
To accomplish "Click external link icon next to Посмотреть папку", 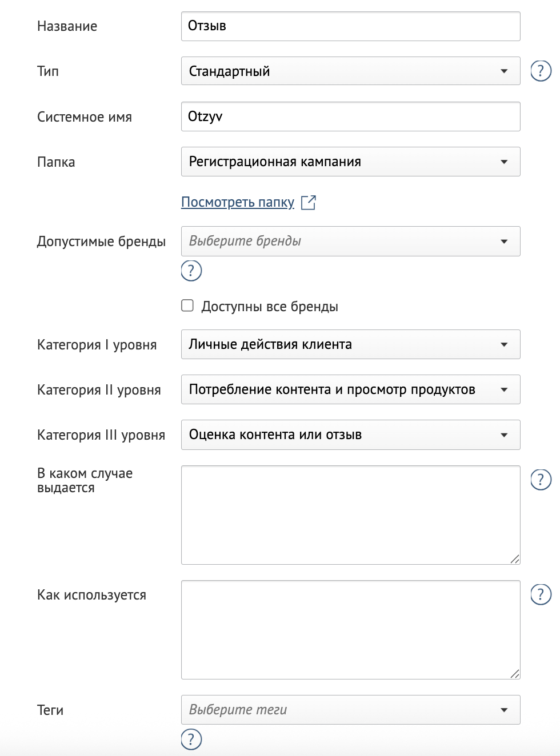I will pos(309,202).
